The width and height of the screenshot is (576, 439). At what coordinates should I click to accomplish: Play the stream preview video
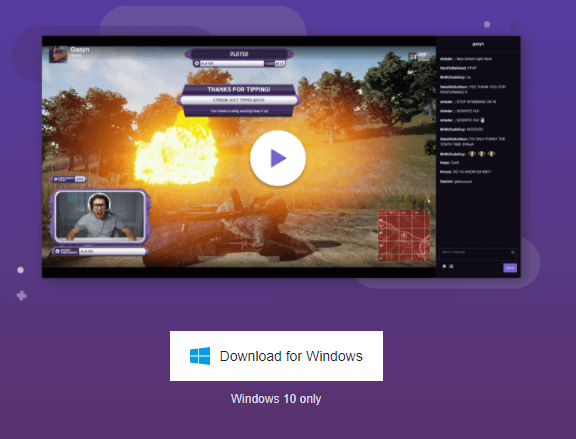tap(278, 158)
